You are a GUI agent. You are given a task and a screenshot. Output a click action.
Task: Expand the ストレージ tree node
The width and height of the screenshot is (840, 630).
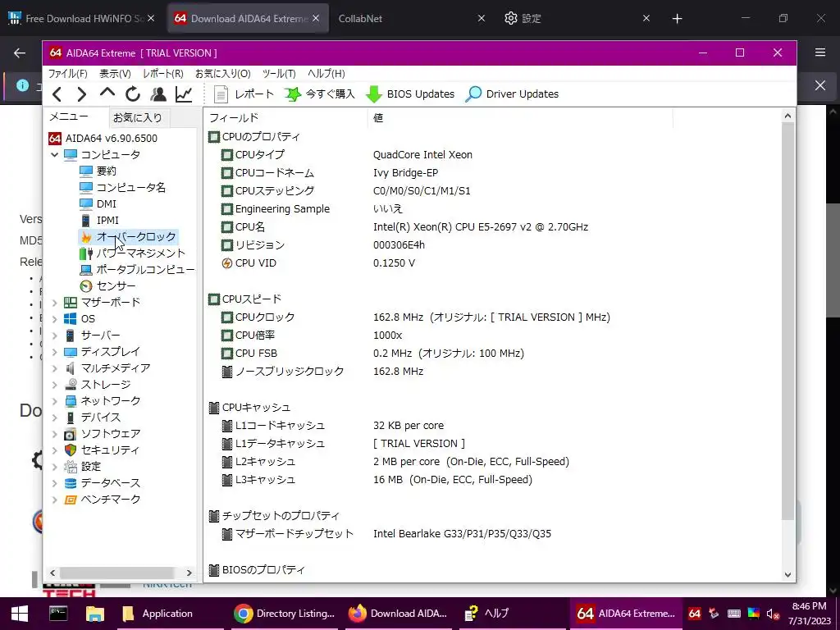click(54, 385)
